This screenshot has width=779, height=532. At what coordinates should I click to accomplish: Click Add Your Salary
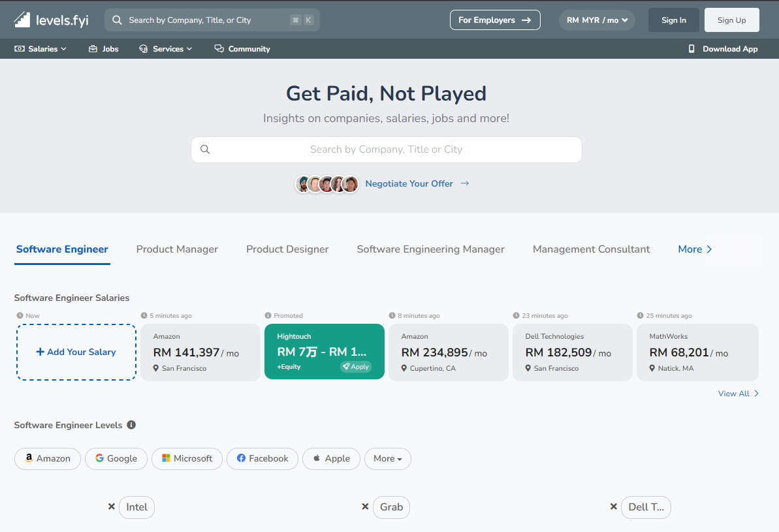[x=76, y=352]
